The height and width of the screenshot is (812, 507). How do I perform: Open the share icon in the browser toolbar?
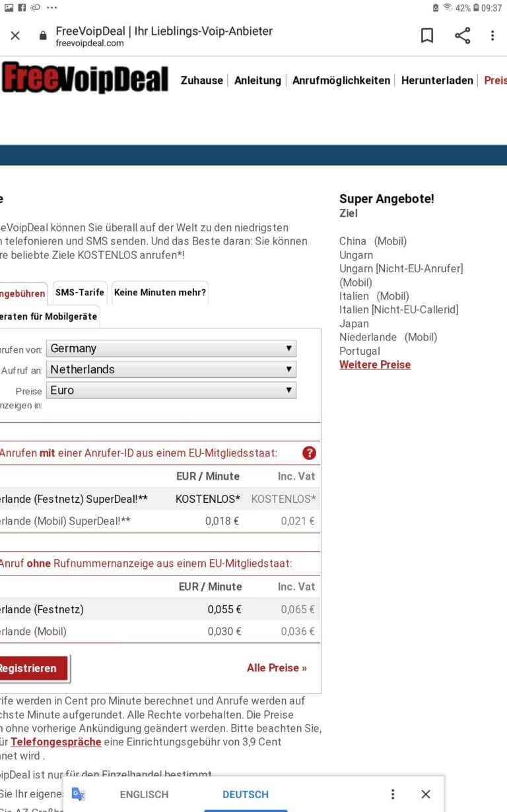463,36
